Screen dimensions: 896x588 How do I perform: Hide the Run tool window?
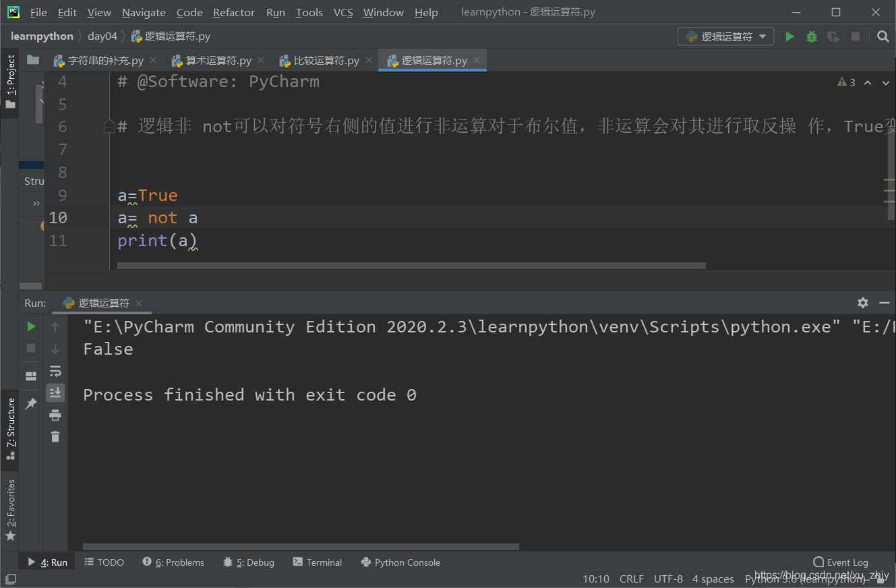(x=885, y=303)
